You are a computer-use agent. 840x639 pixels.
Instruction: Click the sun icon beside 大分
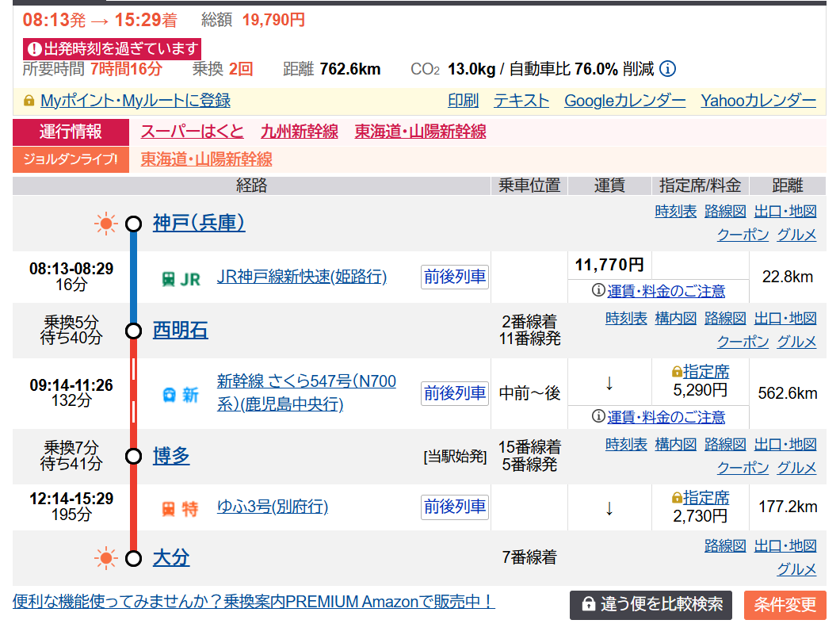105,558
